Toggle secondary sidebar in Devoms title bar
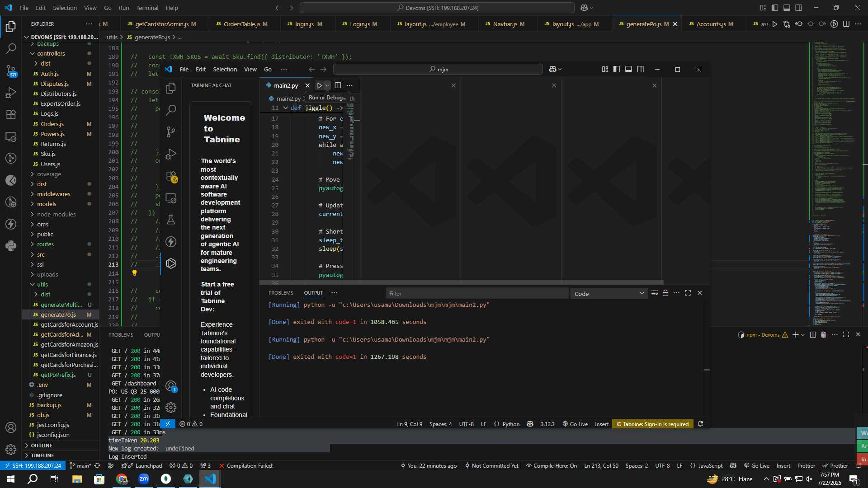Image resolution: width=868 pixels, height=488 pixels. pyautogui.click(x=799, y=8)
